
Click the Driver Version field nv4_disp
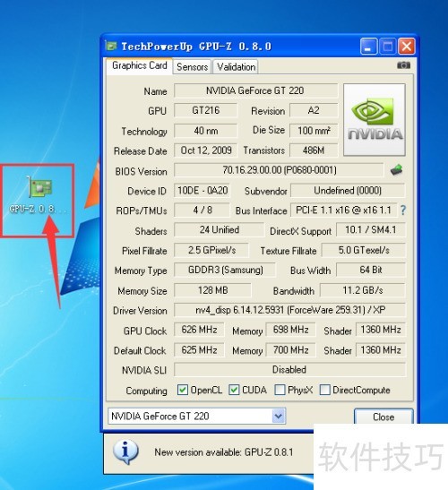[289, 310]
